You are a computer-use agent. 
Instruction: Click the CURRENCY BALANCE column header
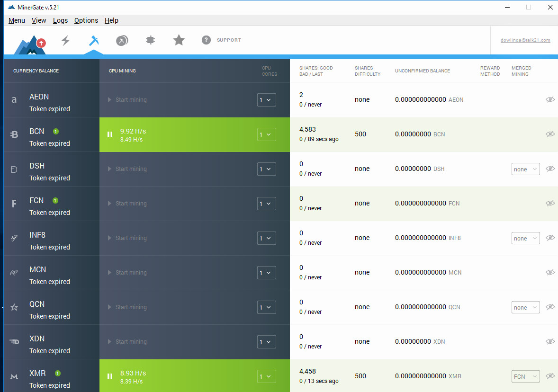pyautogui.click(x=36, y=71)
